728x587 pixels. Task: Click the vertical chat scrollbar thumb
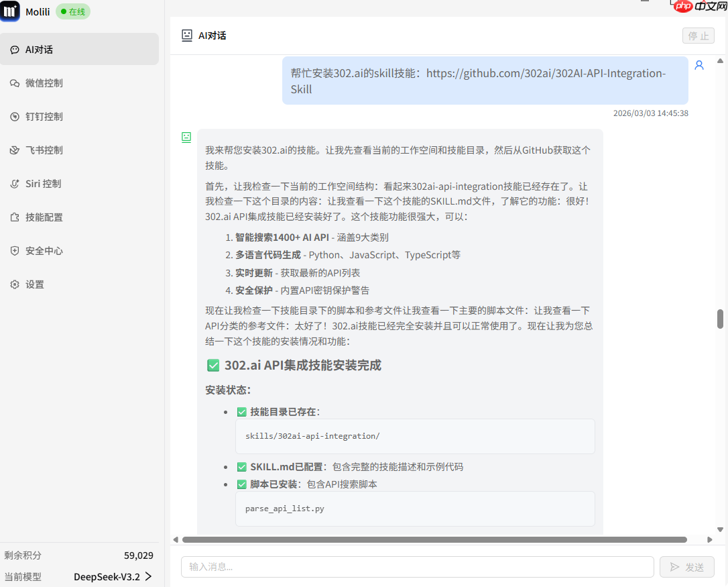click(x=721, y=319)
